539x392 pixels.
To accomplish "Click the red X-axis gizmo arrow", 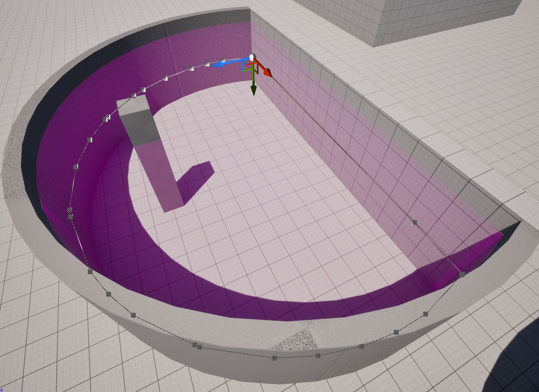I will tap(267, 72).
